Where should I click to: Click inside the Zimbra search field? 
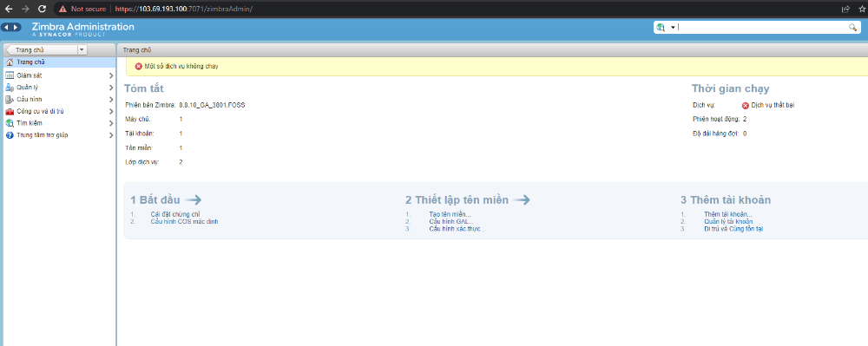(763, 27)
